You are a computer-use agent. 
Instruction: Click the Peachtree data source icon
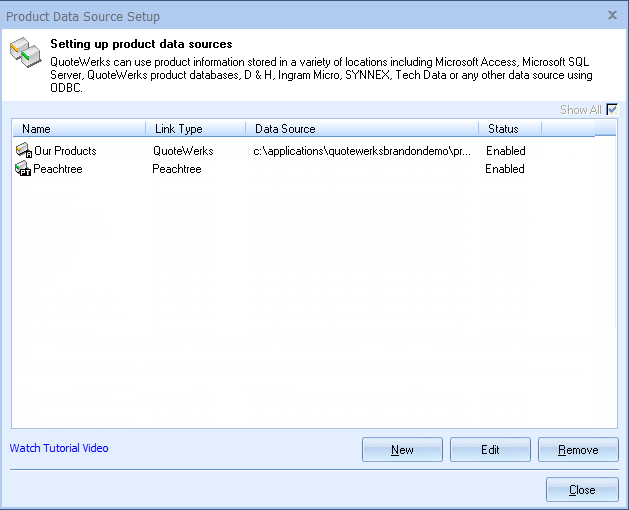pos(23,169)
